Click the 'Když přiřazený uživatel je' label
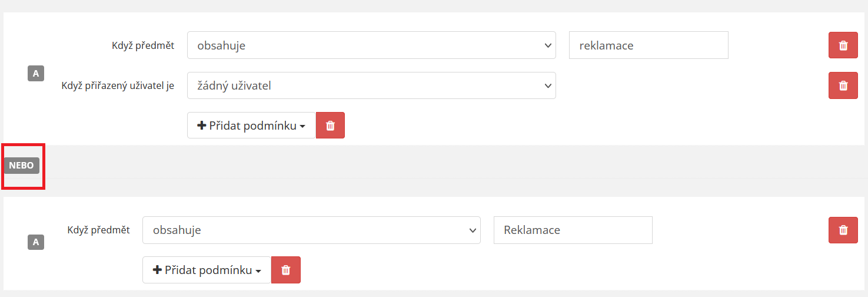 [x=118, y=85]
